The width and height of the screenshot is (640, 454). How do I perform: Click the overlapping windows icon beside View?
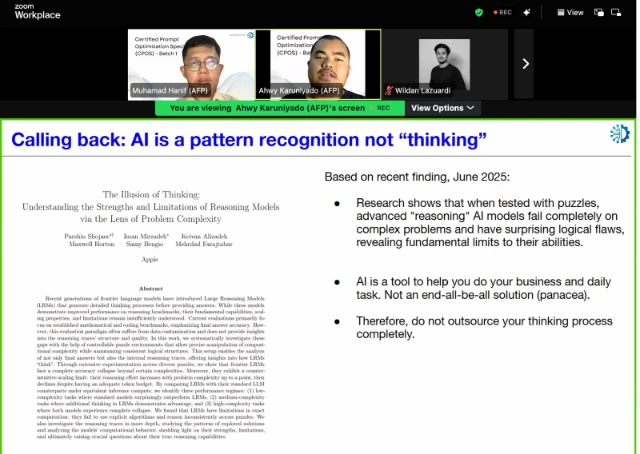[x=599, y=13]
